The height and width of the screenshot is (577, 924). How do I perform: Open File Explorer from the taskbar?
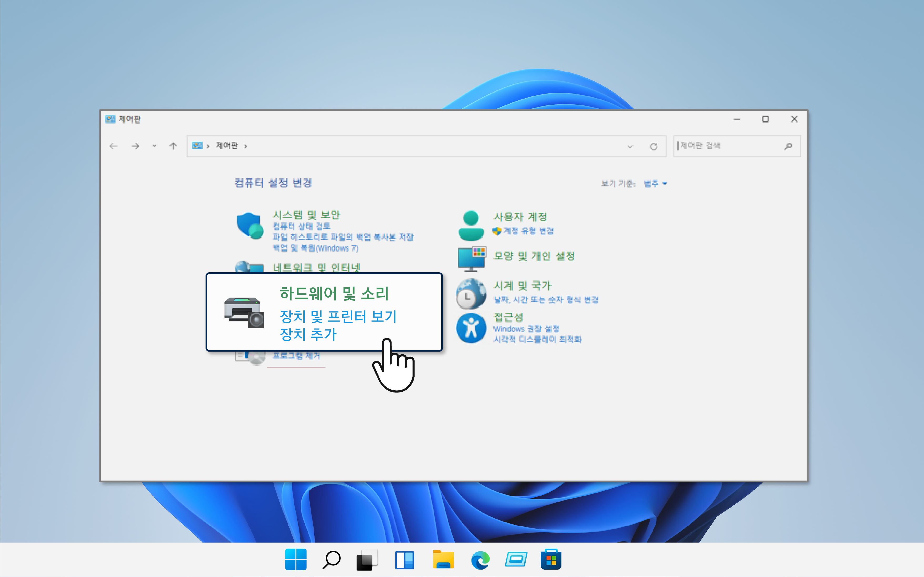[x=443, y=559]
